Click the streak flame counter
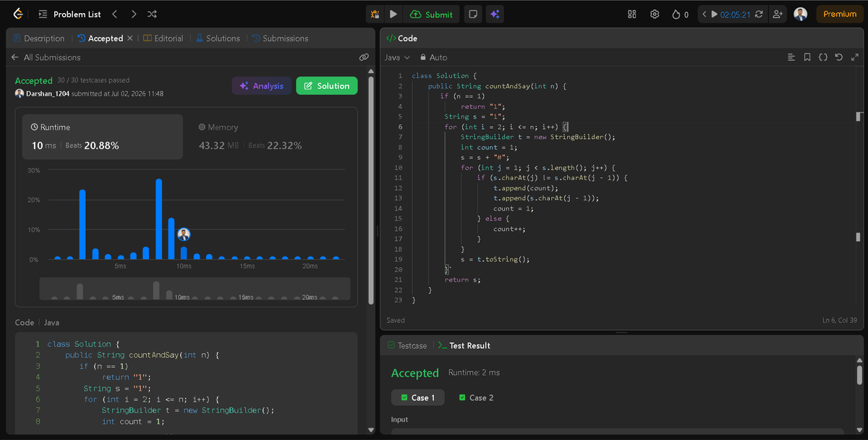This screenshot has width=868, height=440. [x=680, y=14]
